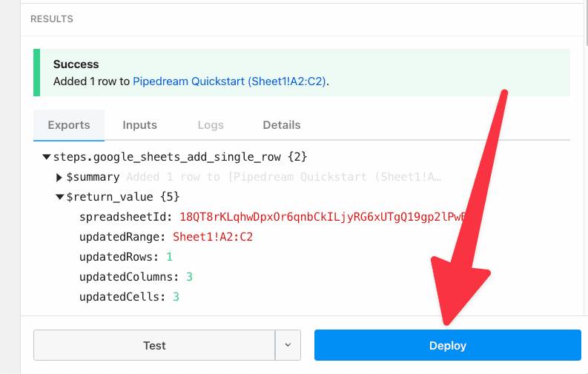Open the Pipedream Quickstart sheet link
This screenshot has height=374, width=588.
tap(230, 81)
